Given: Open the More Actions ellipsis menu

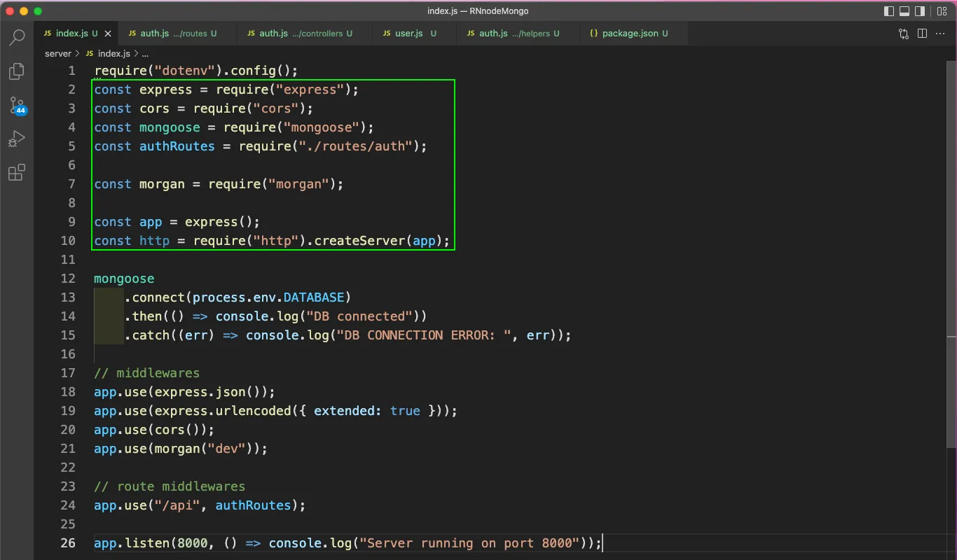Looking at the screenshot, I should click(941, 34).
